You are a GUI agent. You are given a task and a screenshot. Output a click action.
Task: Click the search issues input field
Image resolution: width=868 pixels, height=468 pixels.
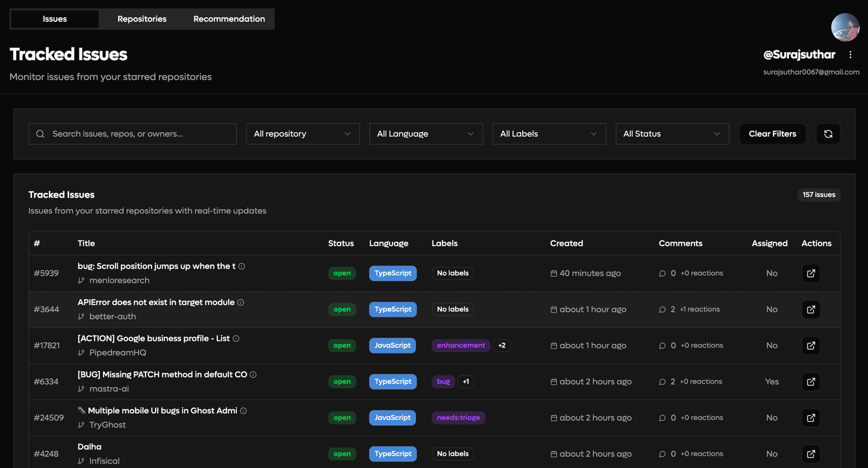[x=132, y=134]
